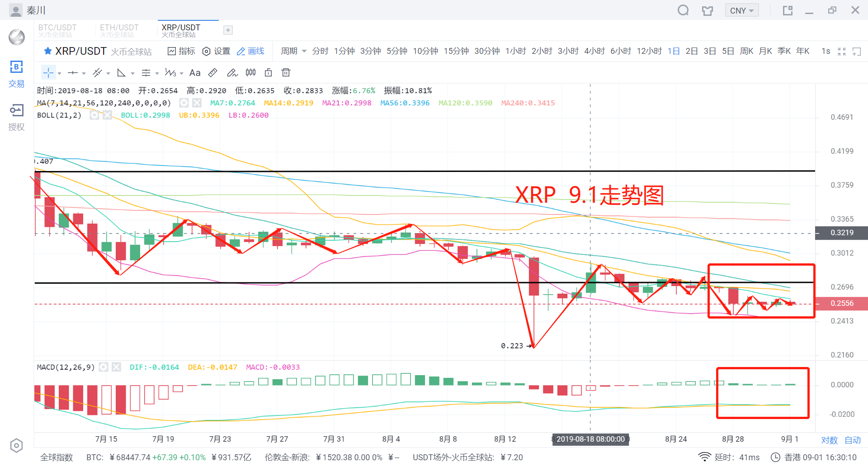Image resolution: width=868 pixels, height=467 pixels.
Task: Select the wave count drawing tool
Action: point(170,73)
